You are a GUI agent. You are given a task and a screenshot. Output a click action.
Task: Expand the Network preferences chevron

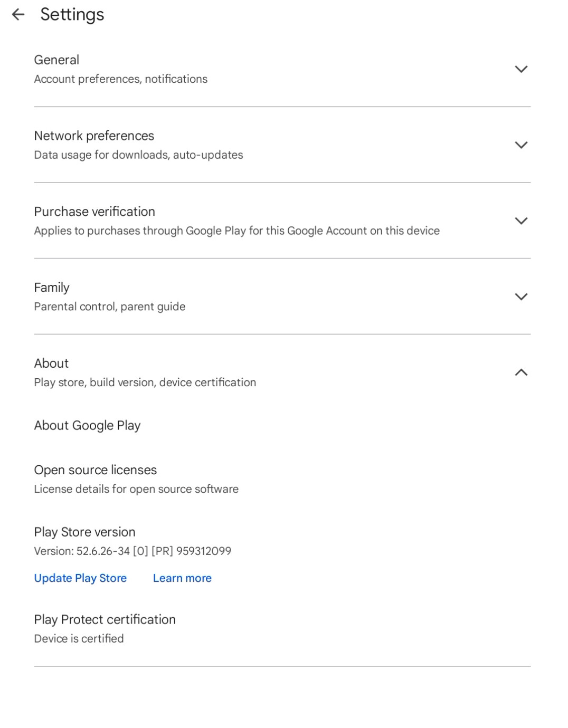click(521, 145)
